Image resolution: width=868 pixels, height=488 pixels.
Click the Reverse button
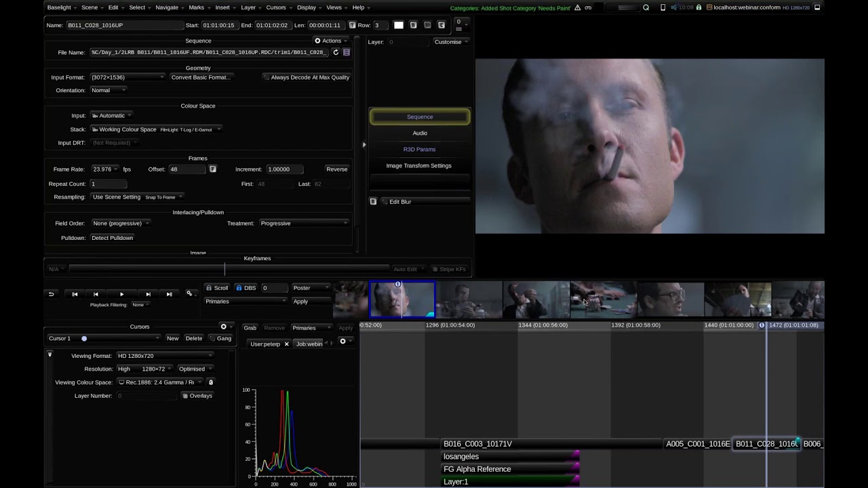click(x=336, y=169)
